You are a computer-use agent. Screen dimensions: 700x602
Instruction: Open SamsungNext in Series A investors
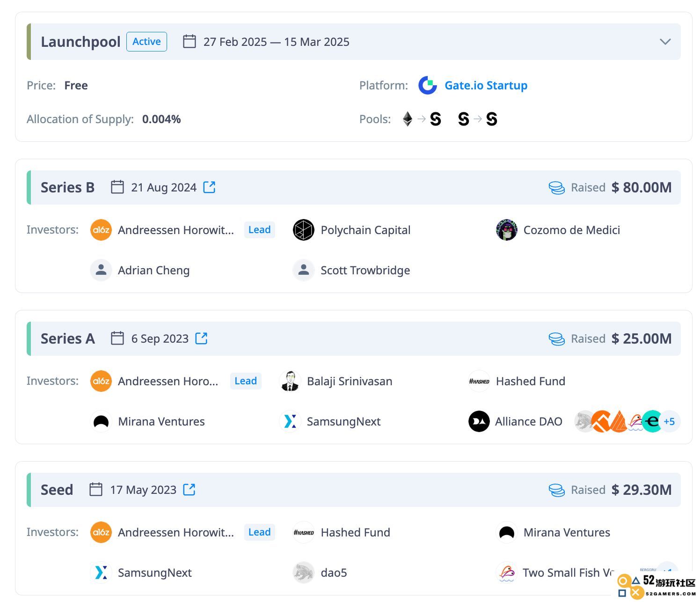pos(343,421)
